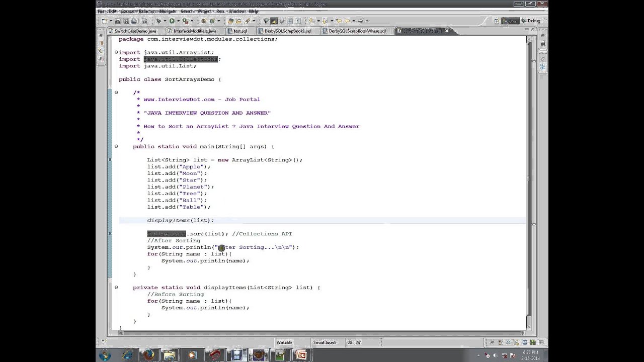This screenshot has height=362, width=644.
Task: Click the Next Annotation toolbar icon
Action: 312,21
